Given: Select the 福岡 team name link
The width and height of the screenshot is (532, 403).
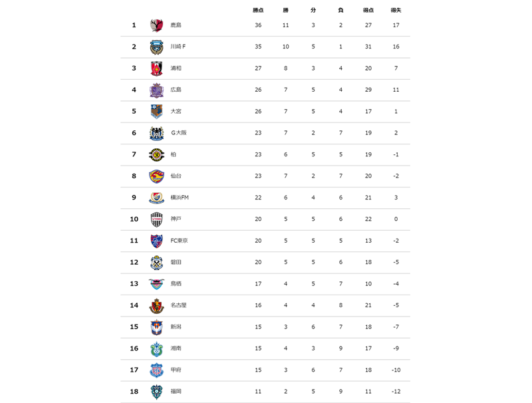Looking at the screenshot, I should tap(176, 392).
